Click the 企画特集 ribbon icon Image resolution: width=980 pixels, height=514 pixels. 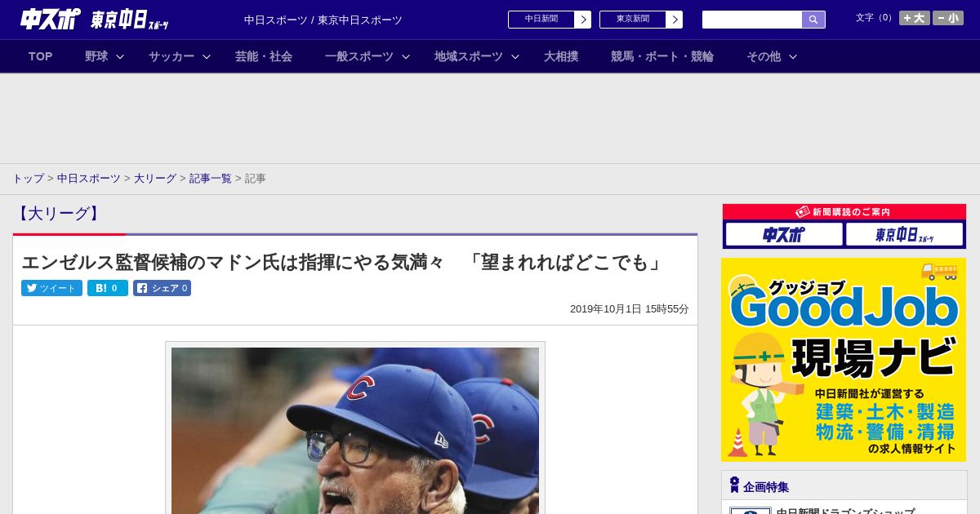734,485
